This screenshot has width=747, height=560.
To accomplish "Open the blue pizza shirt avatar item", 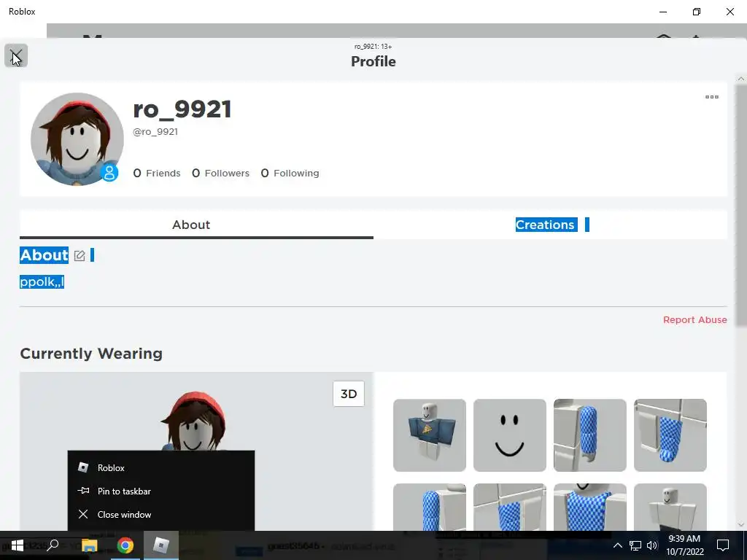I will click(430, 435).
